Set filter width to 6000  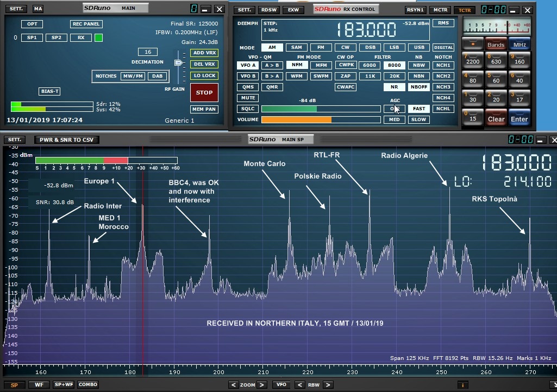[370, 65]
